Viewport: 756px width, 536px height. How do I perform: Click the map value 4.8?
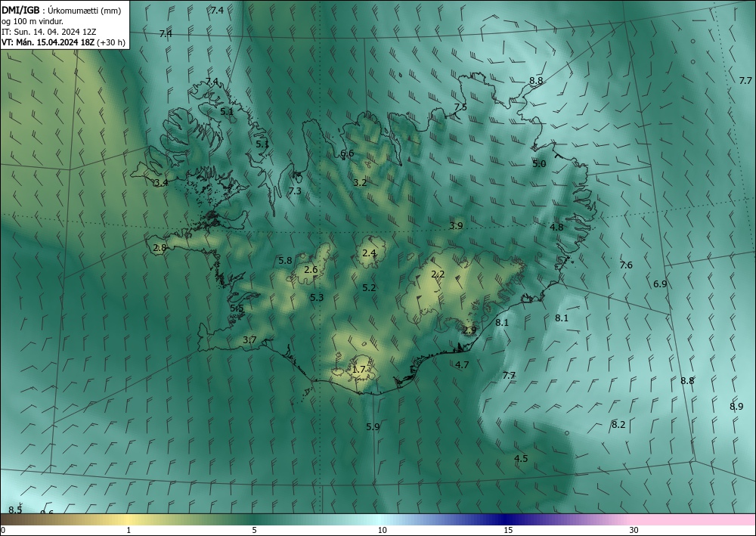coord(556,227)
